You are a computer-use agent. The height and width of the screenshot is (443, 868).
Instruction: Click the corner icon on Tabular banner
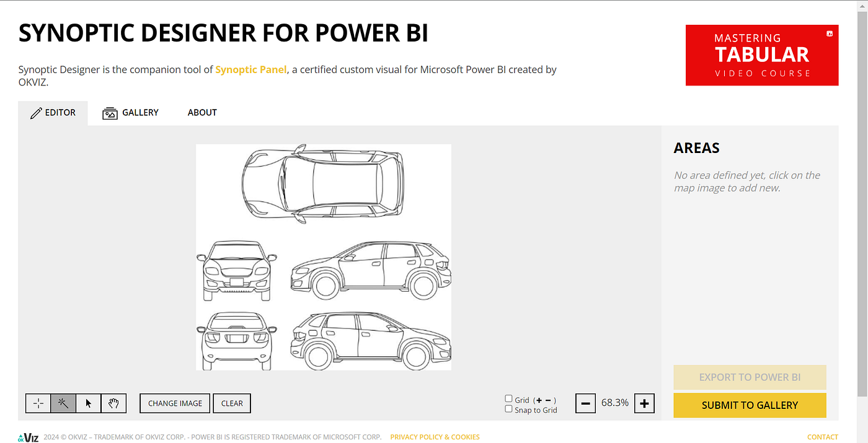[830, 33]
